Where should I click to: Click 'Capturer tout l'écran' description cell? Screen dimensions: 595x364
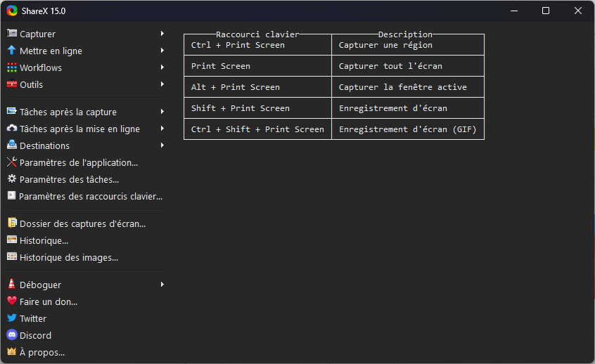408,66
